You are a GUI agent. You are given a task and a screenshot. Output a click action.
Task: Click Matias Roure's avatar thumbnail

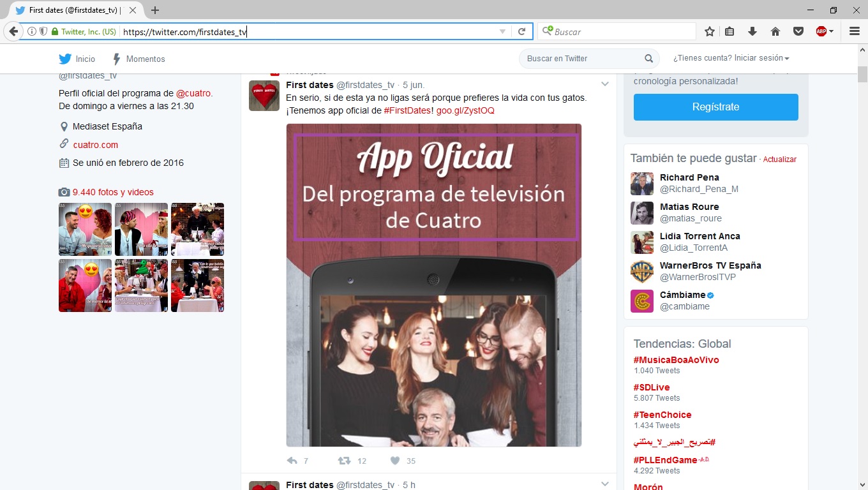642,213
